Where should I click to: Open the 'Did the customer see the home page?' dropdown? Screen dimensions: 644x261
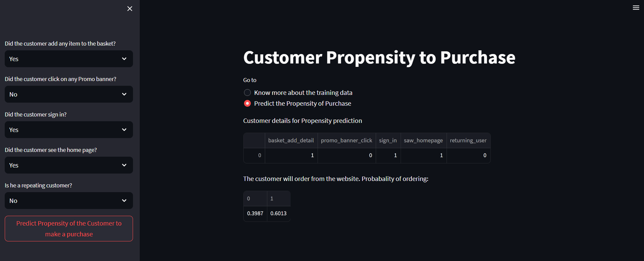[69, 165]
